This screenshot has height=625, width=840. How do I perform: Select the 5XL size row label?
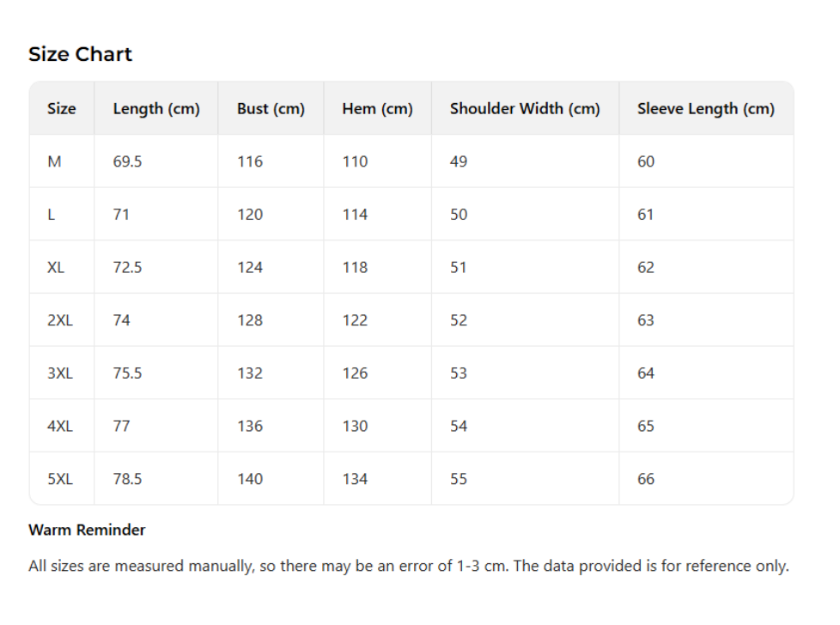[60, 479]
